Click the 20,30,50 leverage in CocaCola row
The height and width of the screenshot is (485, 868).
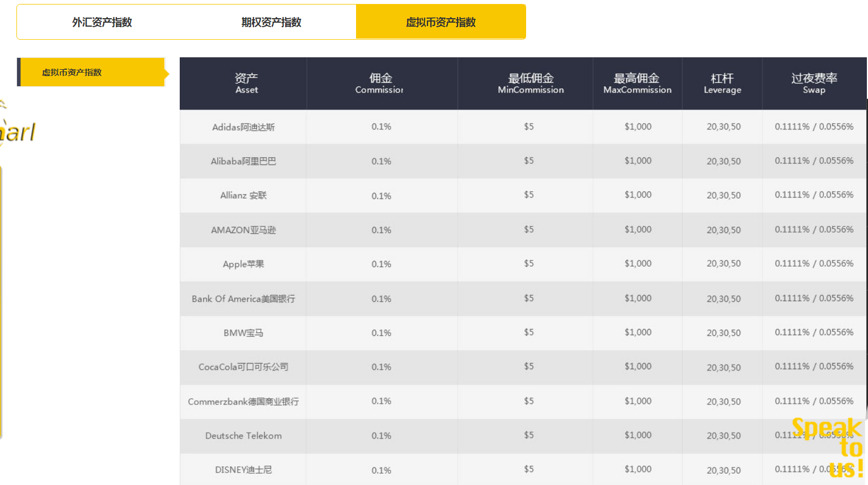723,368
